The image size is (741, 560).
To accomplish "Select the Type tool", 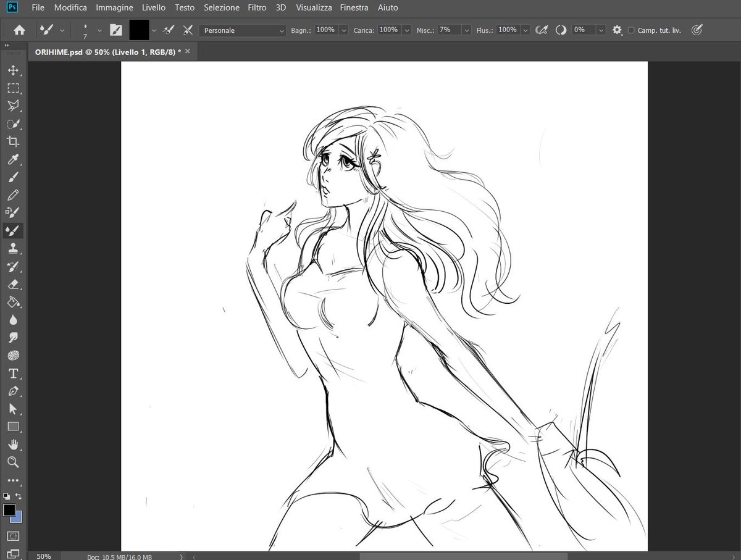I will [x=13, y=374].
